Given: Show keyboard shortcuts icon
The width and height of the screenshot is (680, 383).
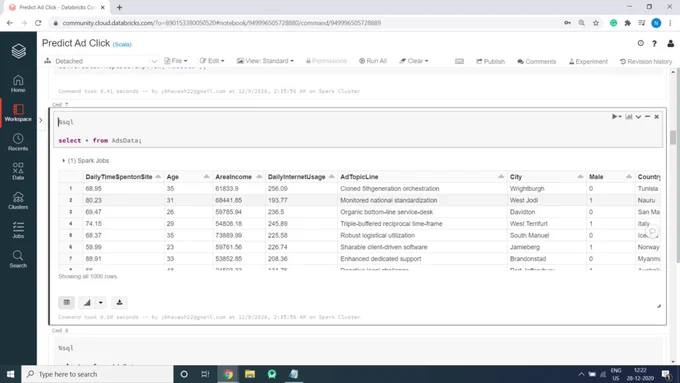Looking at the screenshot, I should pyautogui.click(x=459, y=61).
